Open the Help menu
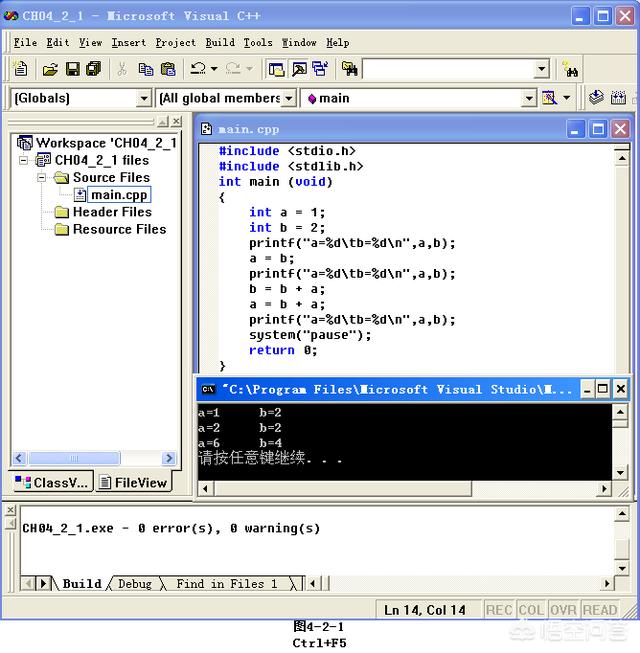 (337, 42)
